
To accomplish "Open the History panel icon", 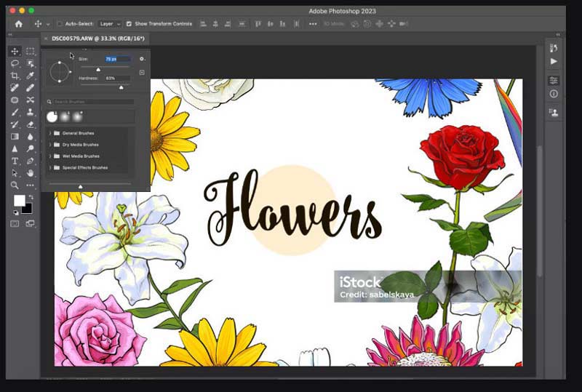I will 554,48.
